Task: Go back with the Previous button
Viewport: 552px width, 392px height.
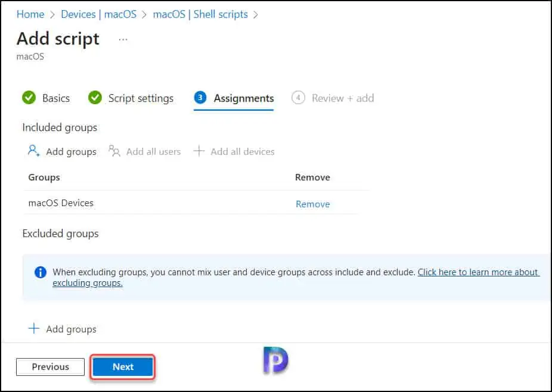Action: tap(50, 366)
